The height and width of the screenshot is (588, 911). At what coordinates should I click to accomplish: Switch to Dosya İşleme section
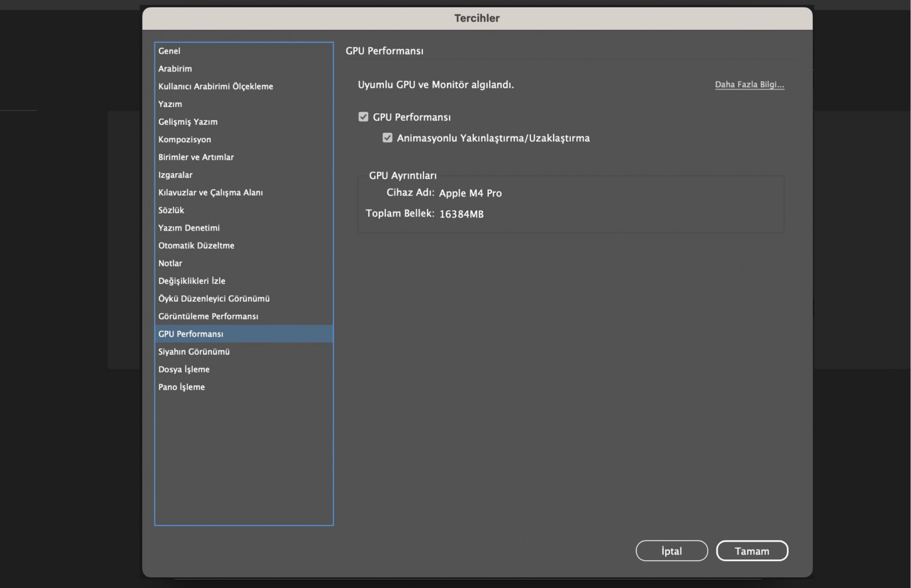(184, 369)
